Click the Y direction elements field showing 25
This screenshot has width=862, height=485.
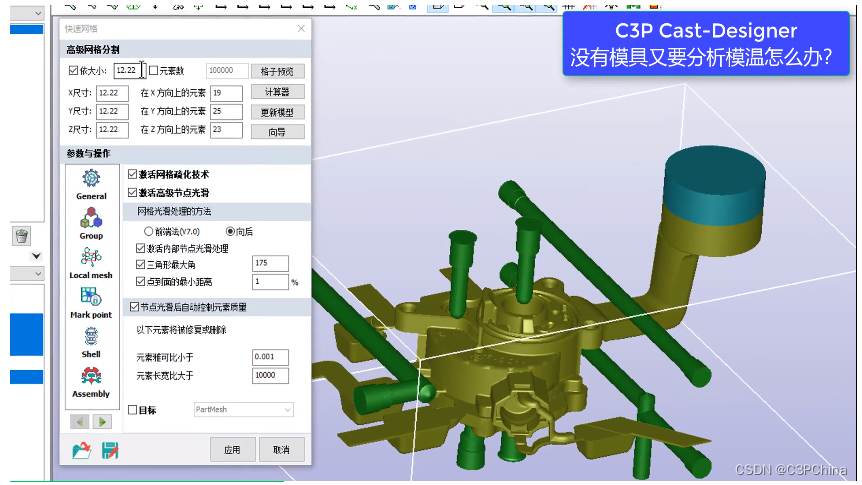(226, 111)
